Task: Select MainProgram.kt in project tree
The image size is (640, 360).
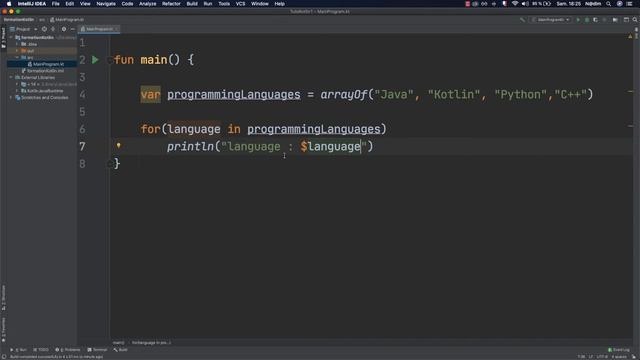Action: [48, 64]
